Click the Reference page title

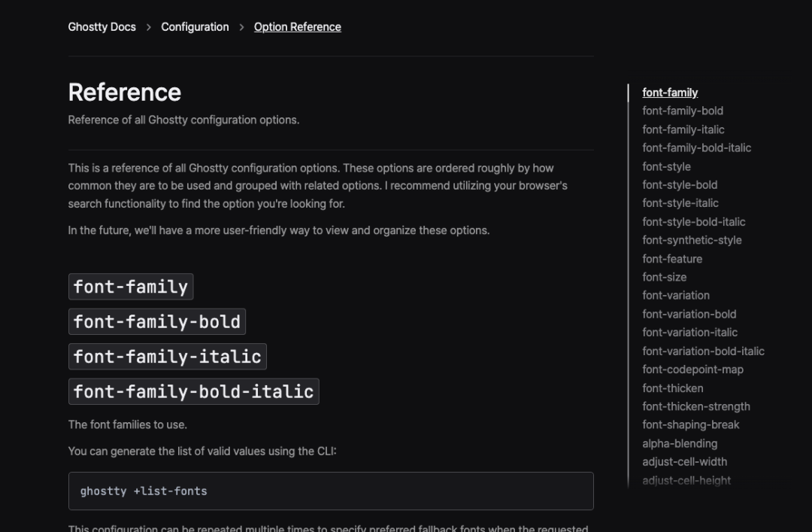click(x=125, y=93)
